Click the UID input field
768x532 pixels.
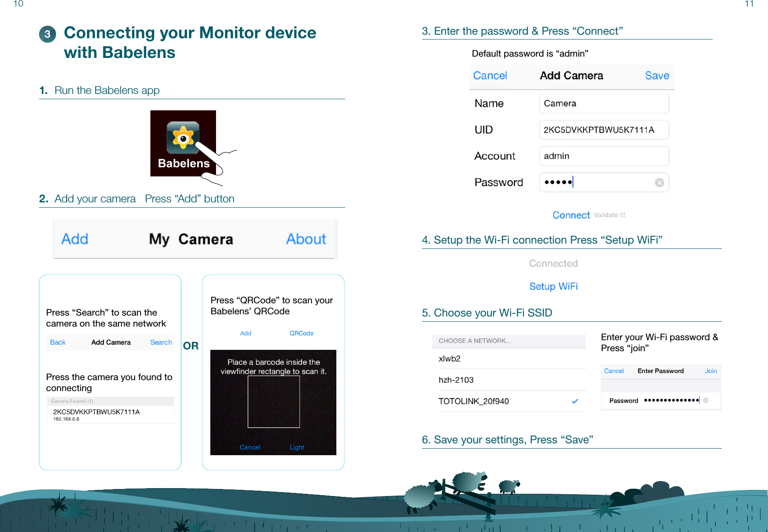pyautogui.click(x=604, y=130)
